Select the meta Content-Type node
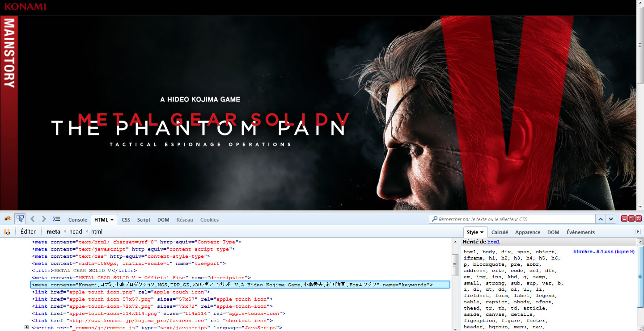This screenshot has width=644, height=331. coord(136,242)
